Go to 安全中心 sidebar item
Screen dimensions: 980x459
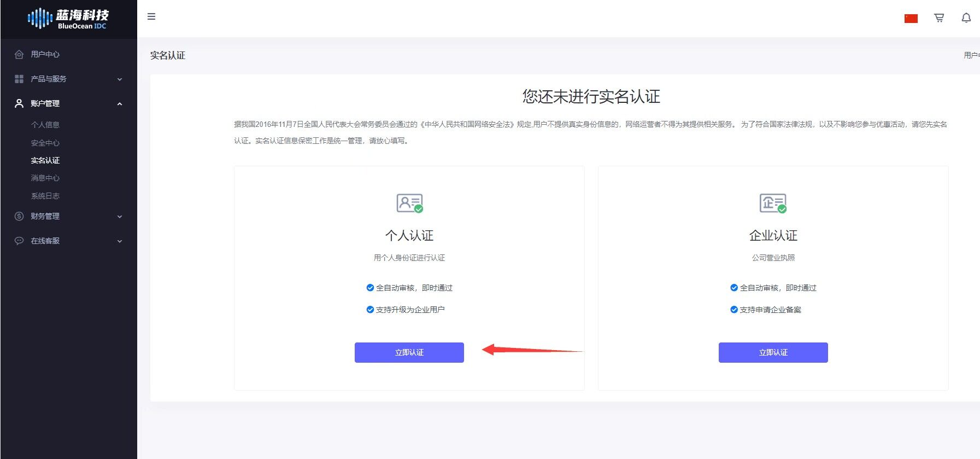pyautogui.click(x=45, y=143)
